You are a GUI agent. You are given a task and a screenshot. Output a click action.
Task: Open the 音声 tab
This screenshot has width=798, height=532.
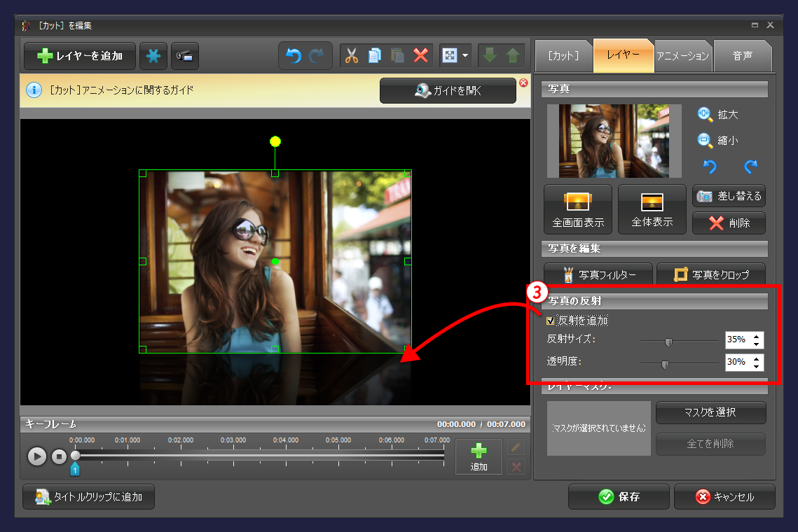click(x=742, y=56)
